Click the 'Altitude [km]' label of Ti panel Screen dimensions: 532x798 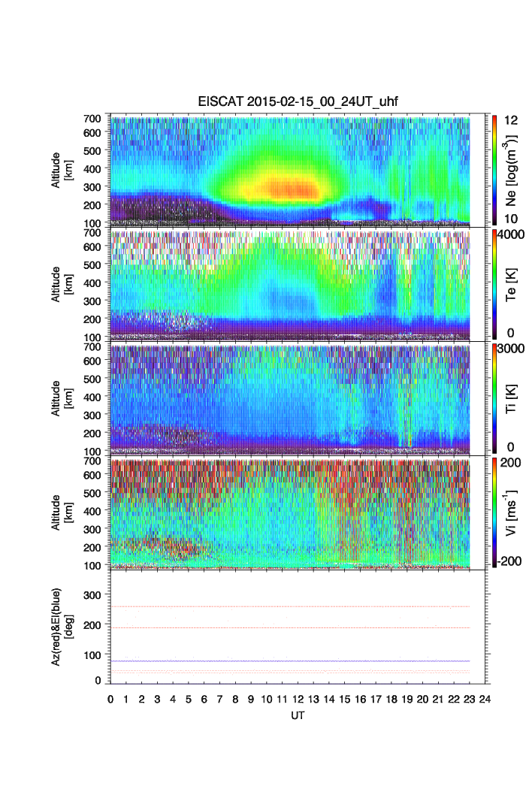[x=61, y=398]
